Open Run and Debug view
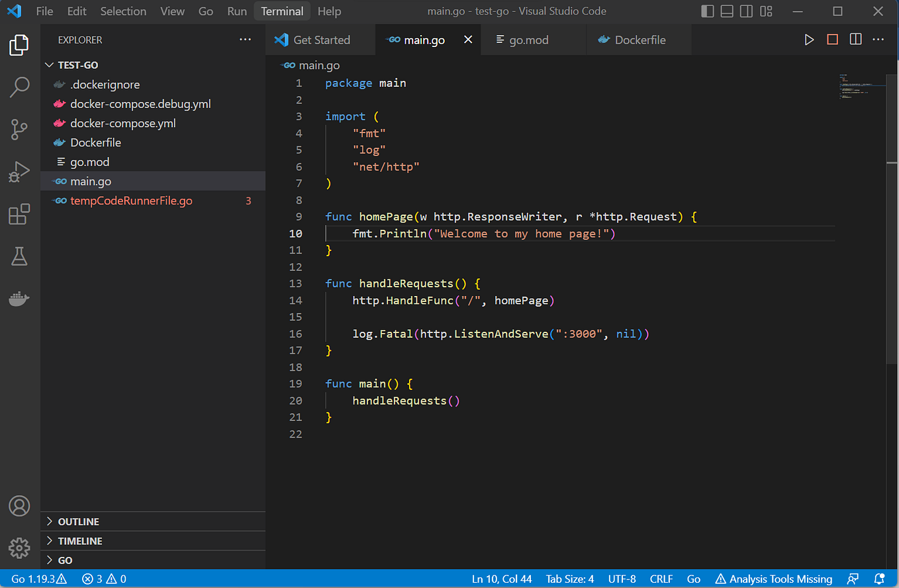Screen dimensions: 899x588 point(19,172)
